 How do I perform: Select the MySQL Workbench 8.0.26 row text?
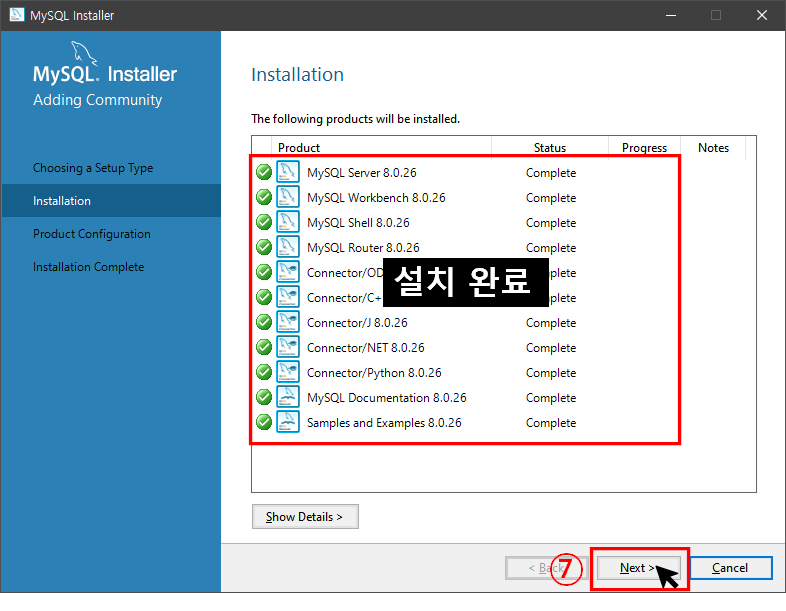[x=376, y=198]
